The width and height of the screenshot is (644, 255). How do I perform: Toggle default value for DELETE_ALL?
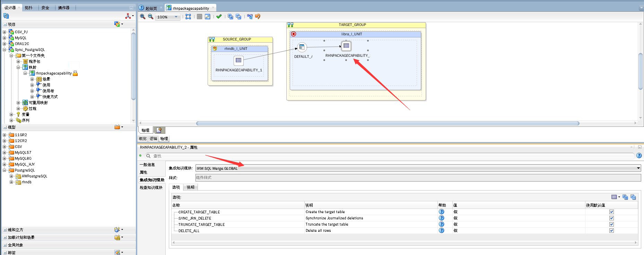[611, 230]
